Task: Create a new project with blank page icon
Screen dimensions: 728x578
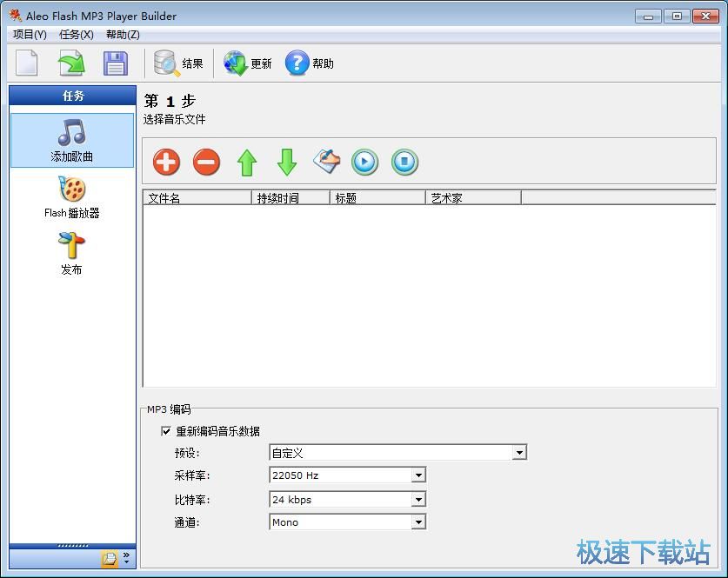Action: 26,63
